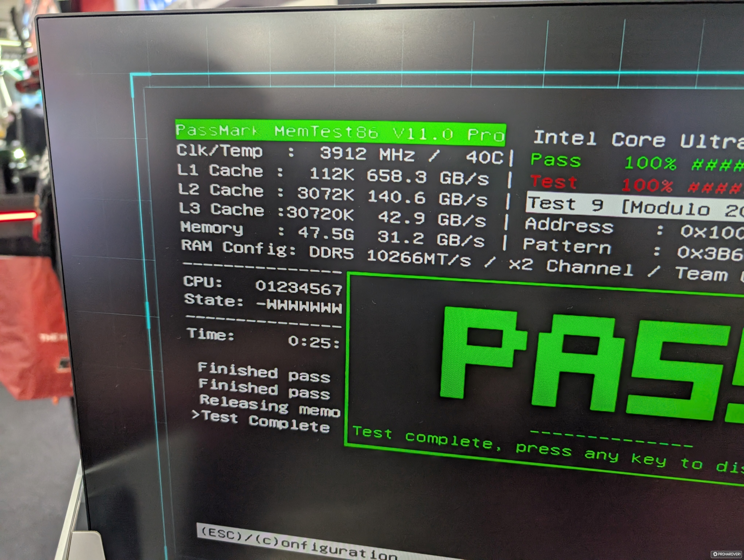
Task: Select the >Test Complete log entry
Action: pyautogui.click(x=261, y=421)
